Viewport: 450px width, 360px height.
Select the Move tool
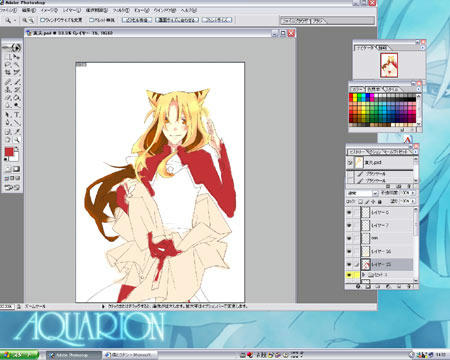[17, 57]
